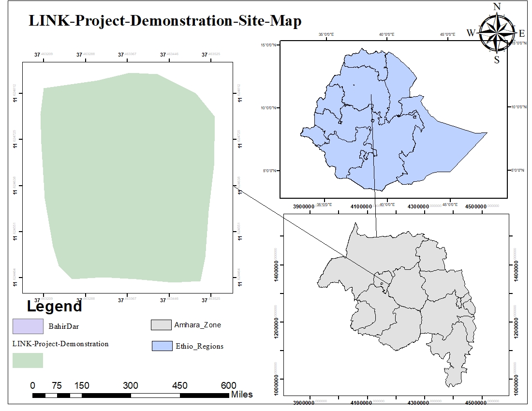Click the compass letter W
Image resolution: width=532 pixels, height=411 pixels.
coord(471,33)
